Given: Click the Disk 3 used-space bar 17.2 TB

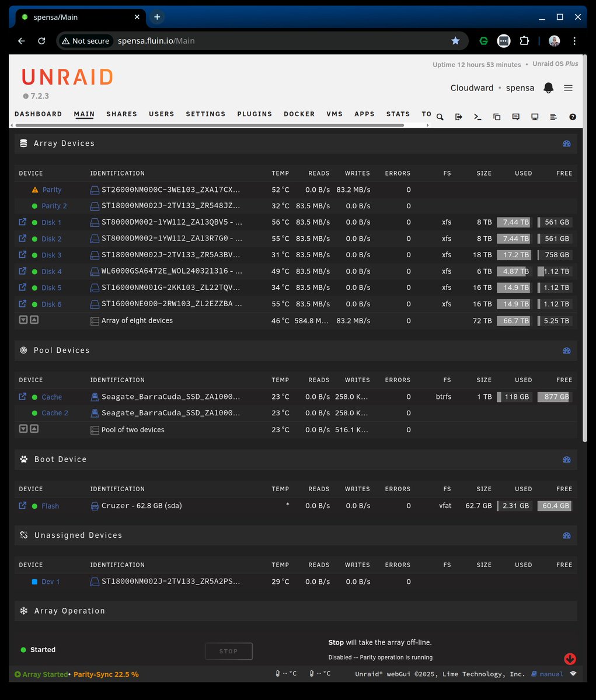Looking at the screenshot, I should point(514,255).
